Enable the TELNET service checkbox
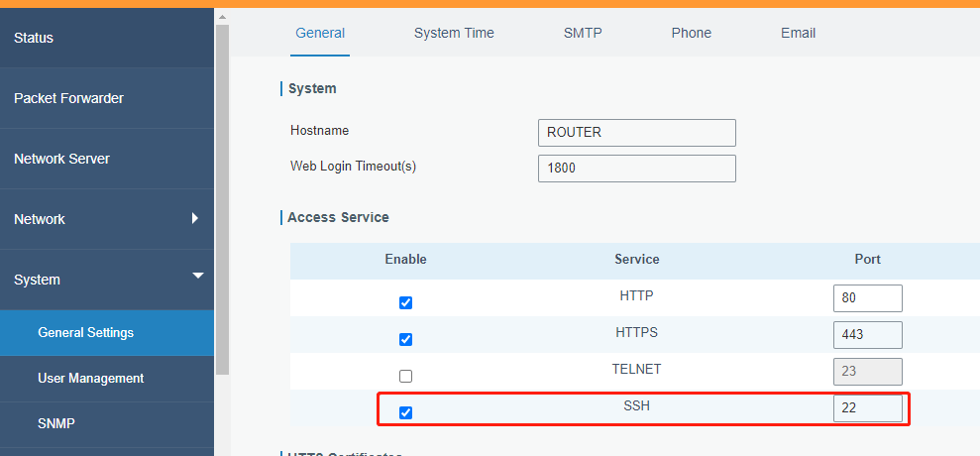 tap(405, 376)
